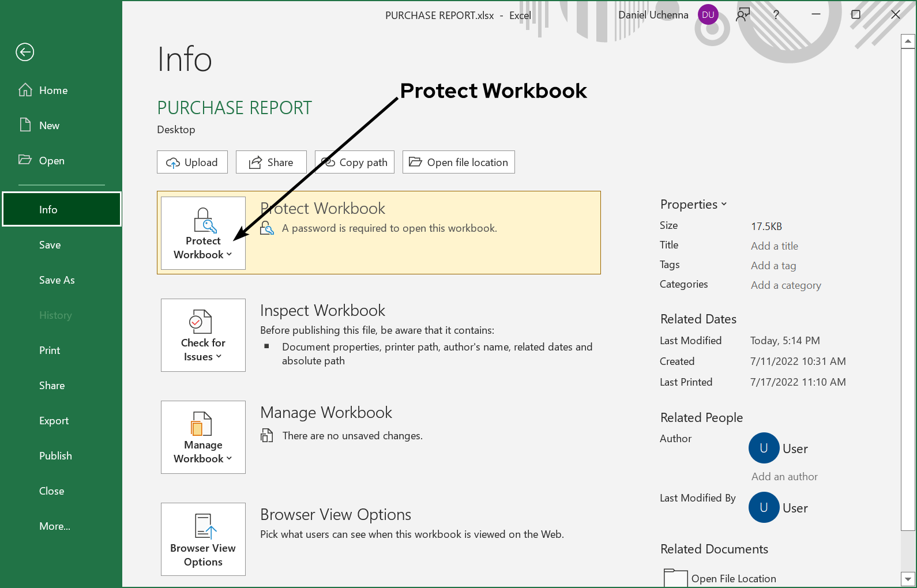Choose Save As in the sidebar
The image size is (917, 588).
[61, 280]
